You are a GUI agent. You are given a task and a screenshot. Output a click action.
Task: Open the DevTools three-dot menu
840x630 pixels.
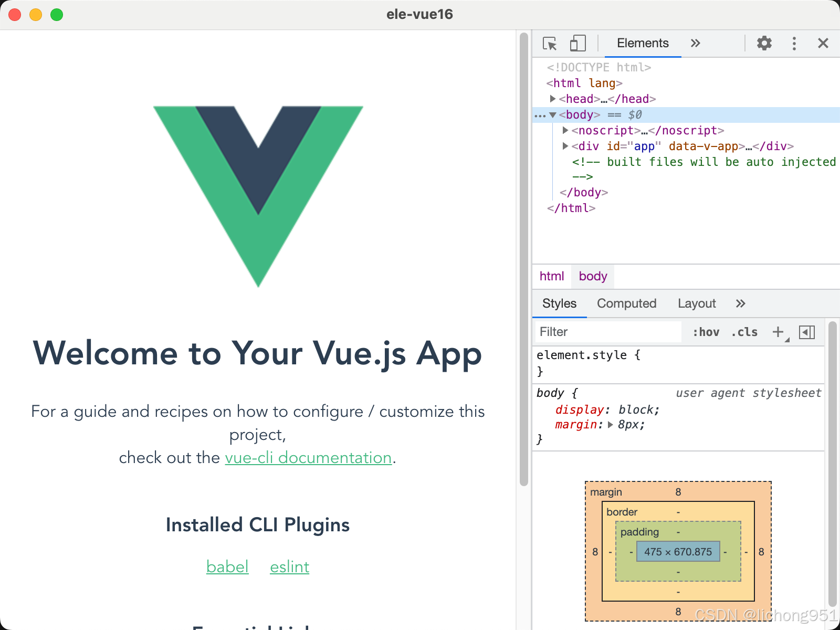(794, 44)
